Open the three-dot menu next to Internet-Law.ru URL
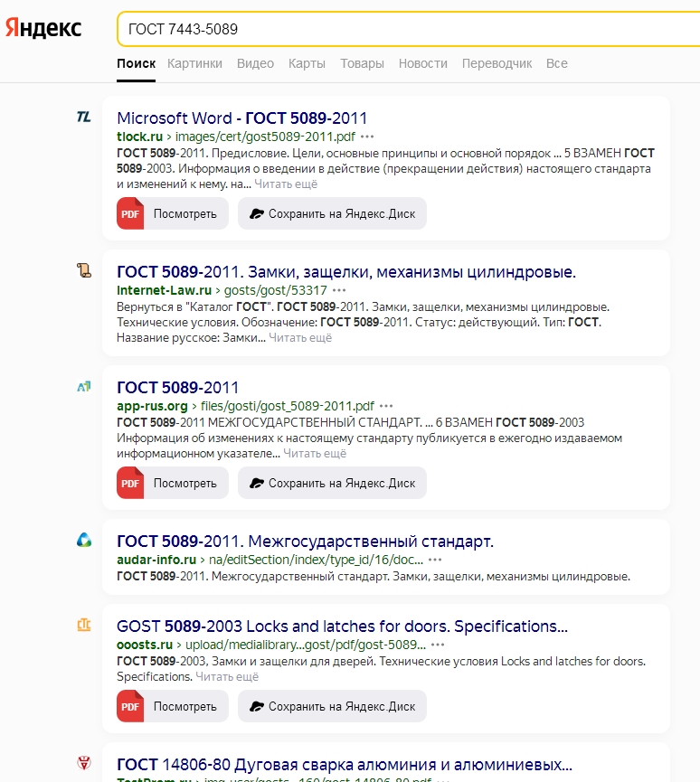Screen dimensions: 700x782 [339, 290]
